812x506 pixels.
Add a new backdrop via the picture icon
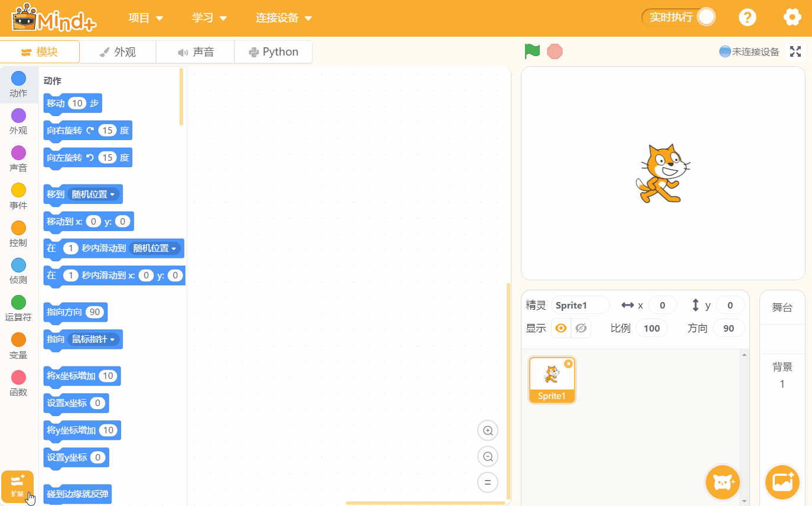click(782, 482)
